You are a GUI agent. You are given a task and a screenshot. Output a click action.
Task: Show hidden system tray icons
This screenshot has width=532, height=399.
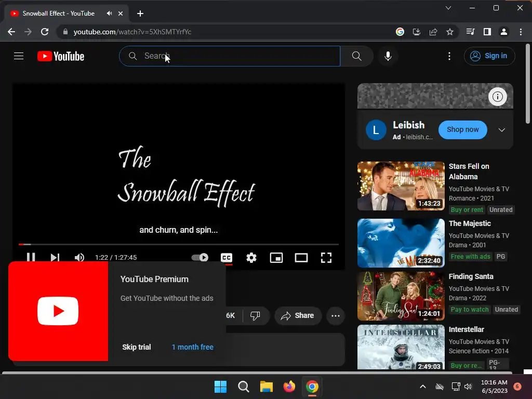pos(423,387)
